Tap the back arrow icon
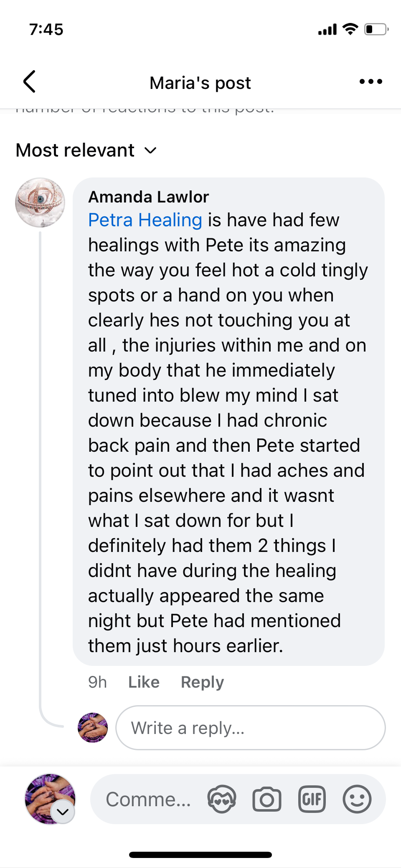The image size is (401, 868). click(x=30, y=81)
